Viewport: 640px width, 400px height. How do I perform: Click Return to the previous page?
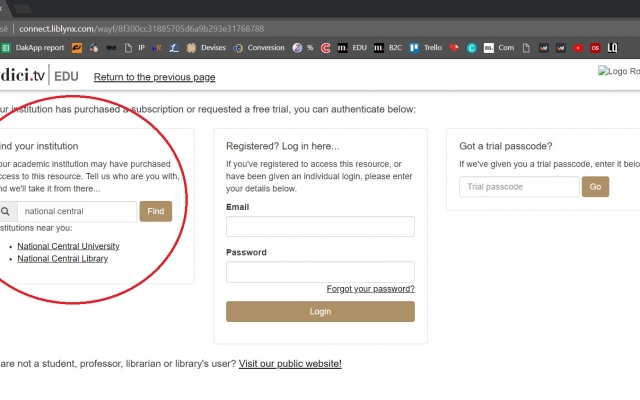[x=154, y=78]
